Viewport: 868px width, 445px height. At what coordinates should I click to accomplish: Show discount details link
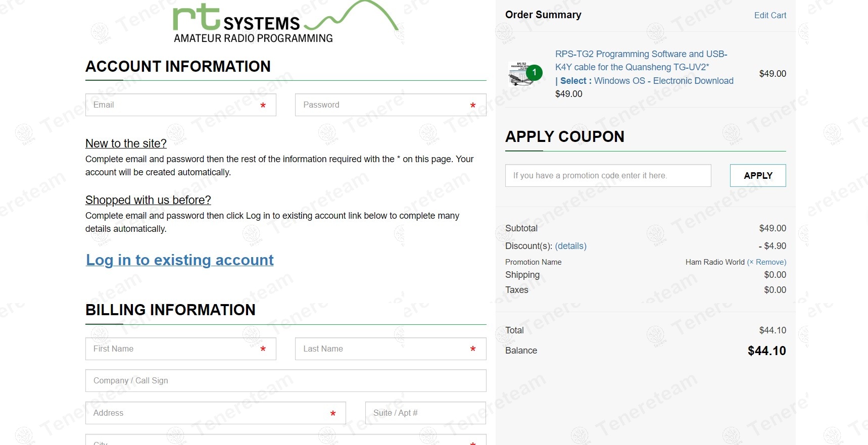570,246
